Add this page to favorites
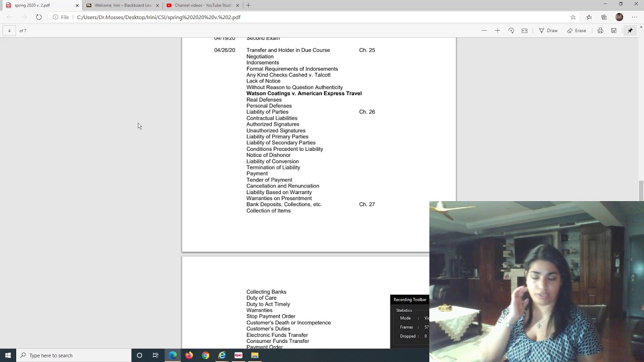 coord(573,17)
